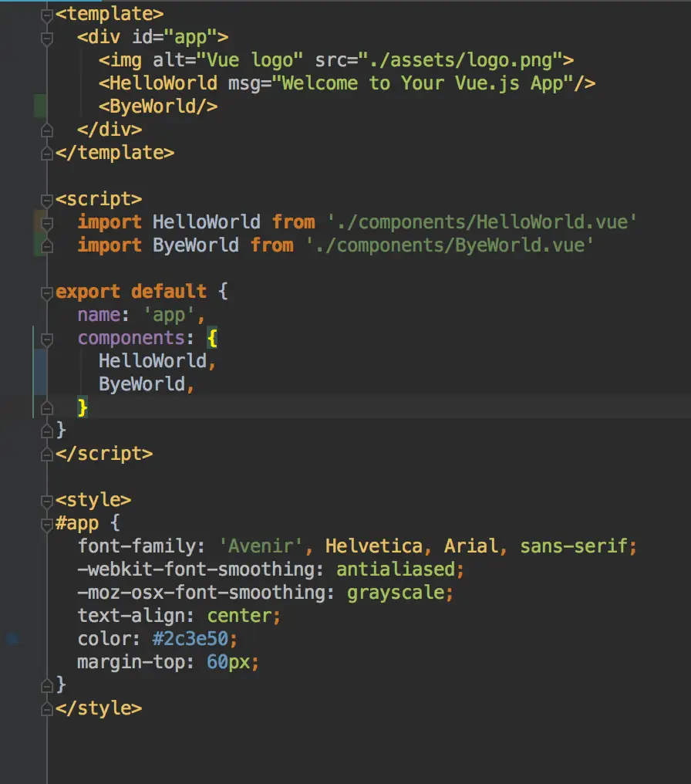Click the highlighted opening brace after components

(x=212, y=338)
